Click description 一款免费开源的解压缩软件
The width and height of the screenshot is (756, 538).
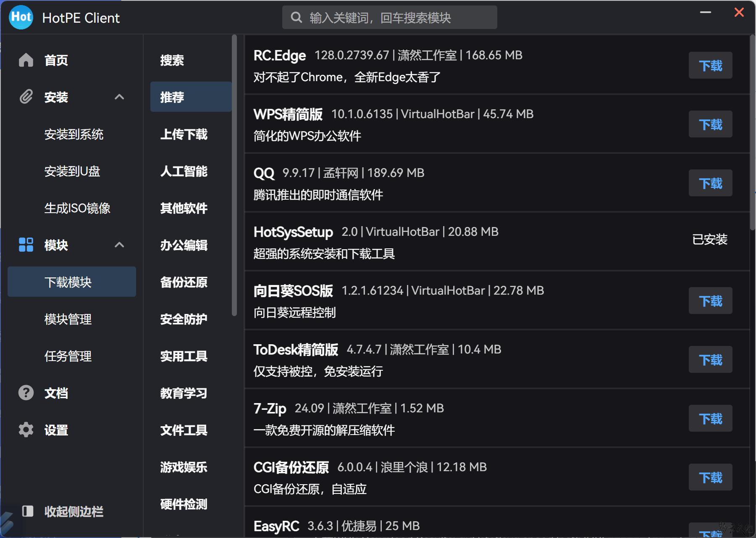click(x=324, y=430)
